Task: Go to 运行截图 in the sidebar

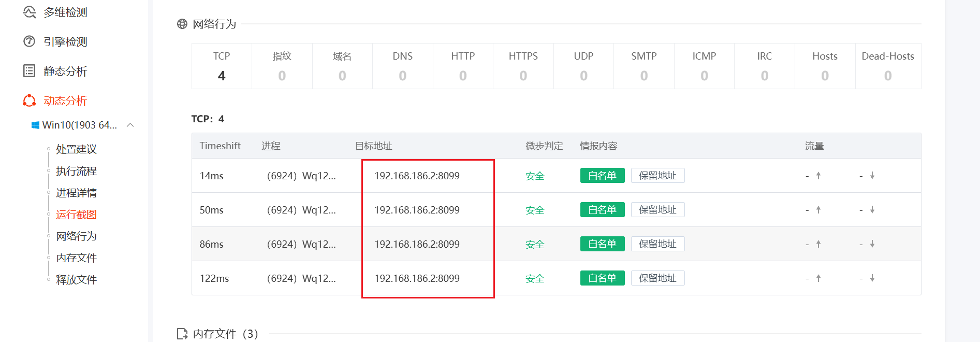Action: tap(76, 215)
